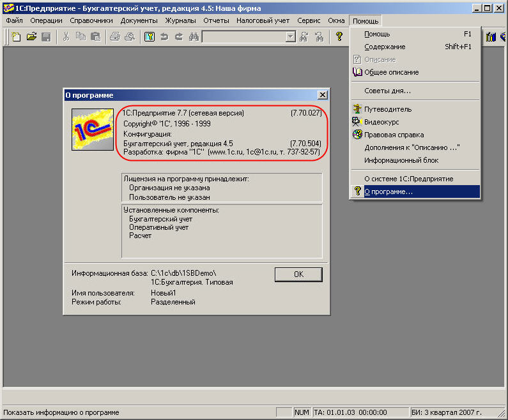Minimize the main 1С:Предприятие window
Image resolution: width=508 pixels, height=420 pixels.
[476, 8]
